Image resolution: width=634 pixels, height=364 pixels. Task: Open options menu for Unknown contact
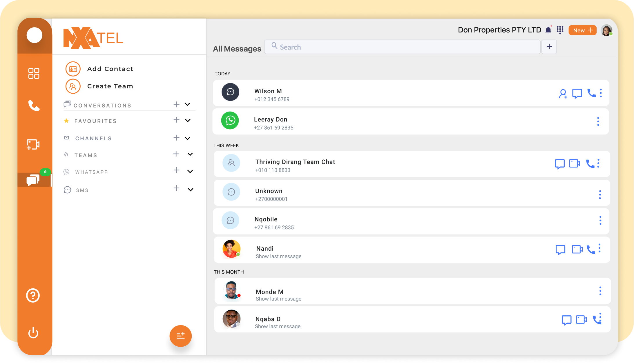pyautogui.click(x=600, y=194)
